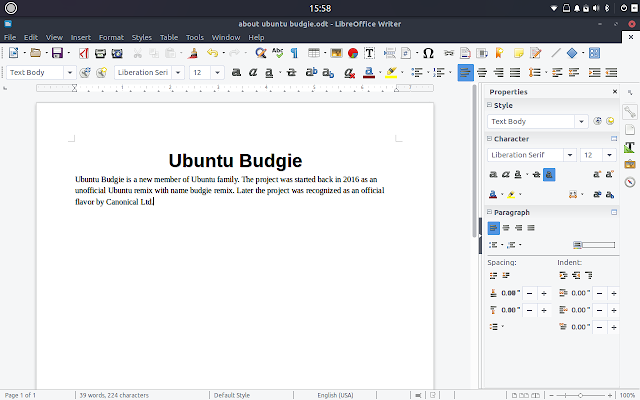Export directly as PDF

[84, 53]
